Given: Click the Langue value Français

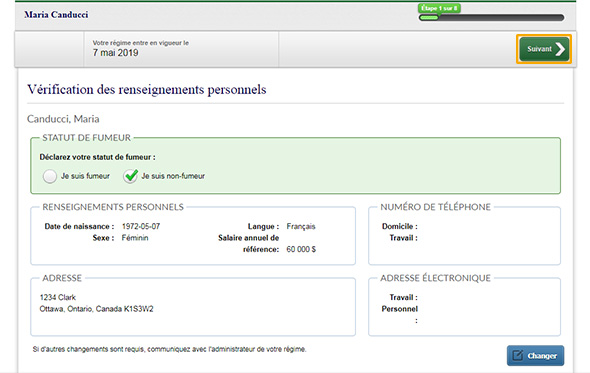Looking at the screenshot, I should click(x=301, y=226).
